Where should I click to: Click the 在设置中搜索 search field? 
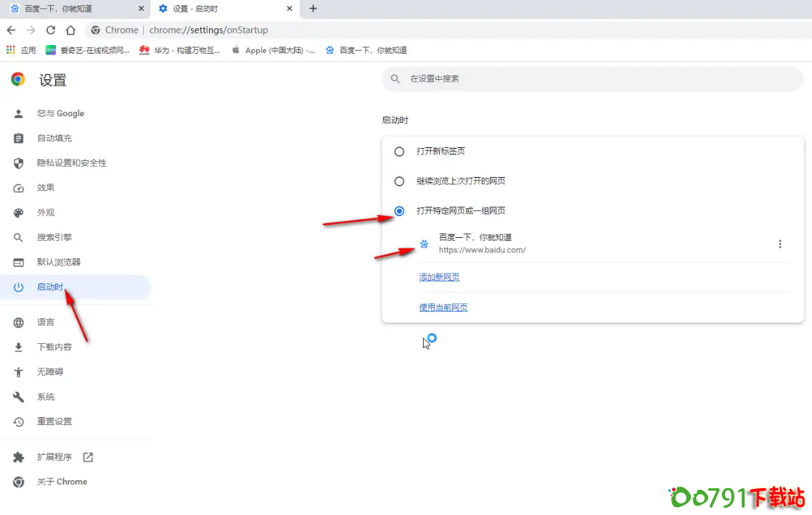point(592,78)
